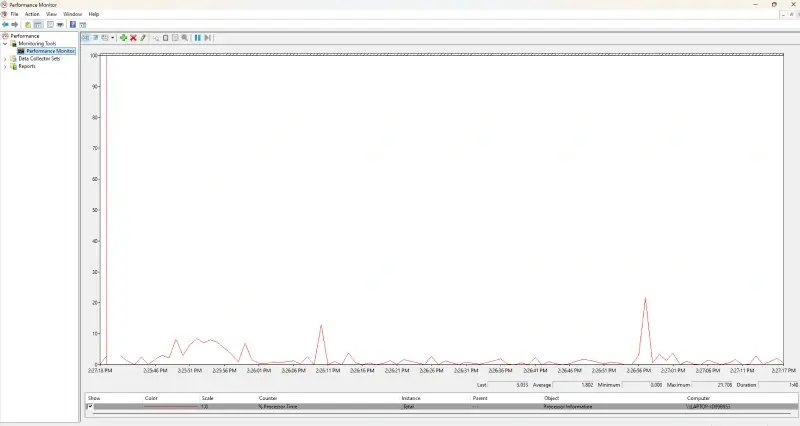
Task: Open the Help menu
Action: tap(94, 14)
